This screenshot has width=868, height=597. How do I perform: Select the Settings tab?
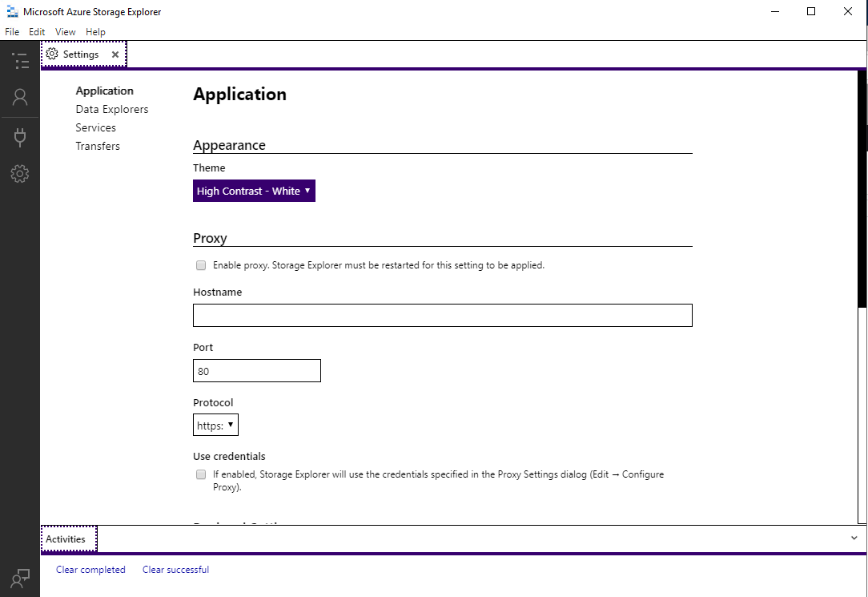coord(83,54)
